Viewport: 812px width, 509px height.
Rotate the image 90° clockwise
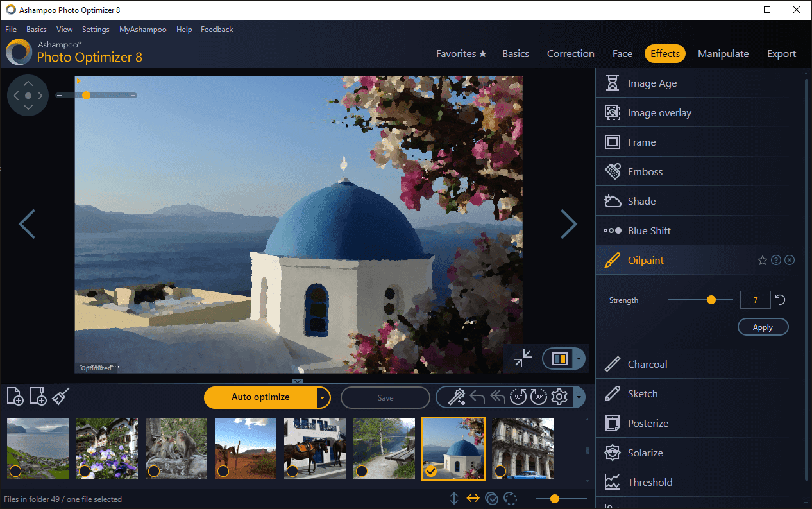[538, 397]
